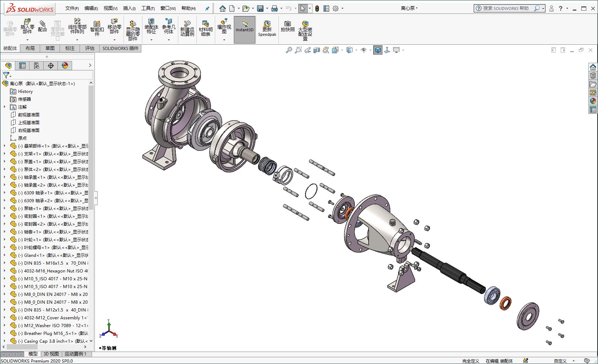
Task: Expand the 悬架部件<1> tree node
Action: click(x=4, y=145)
